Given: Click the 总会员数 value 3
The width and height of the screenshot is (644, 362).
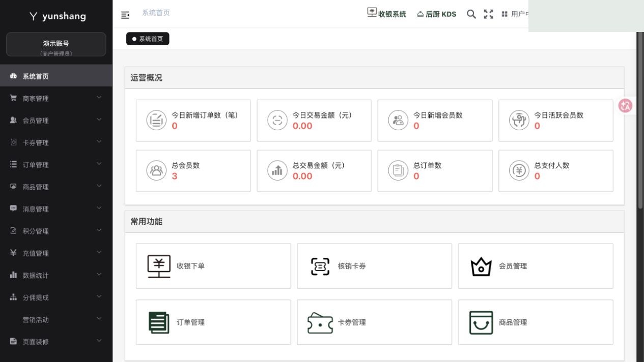Looking at the screenshot, I should 175,176.
